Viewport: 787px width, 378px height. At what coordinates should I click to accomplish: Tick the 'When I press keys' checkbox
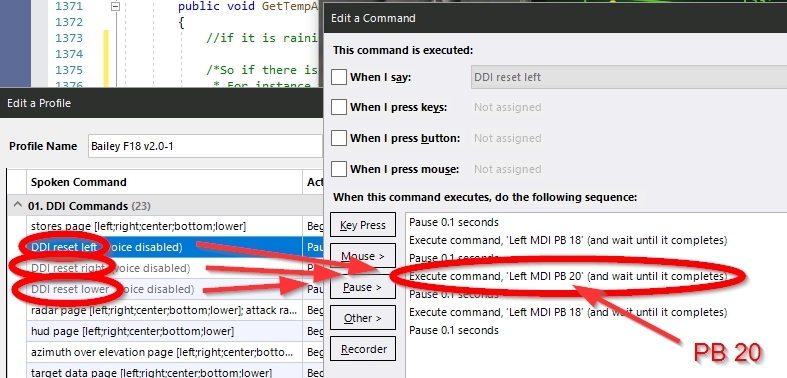(x=339, y=107)
